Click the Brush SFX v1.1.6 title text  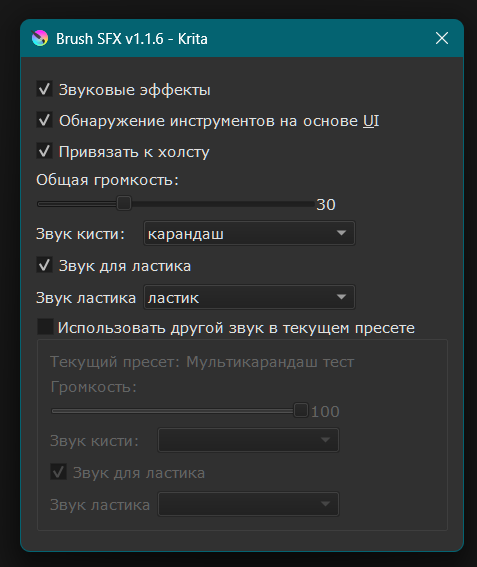(132, 39)
